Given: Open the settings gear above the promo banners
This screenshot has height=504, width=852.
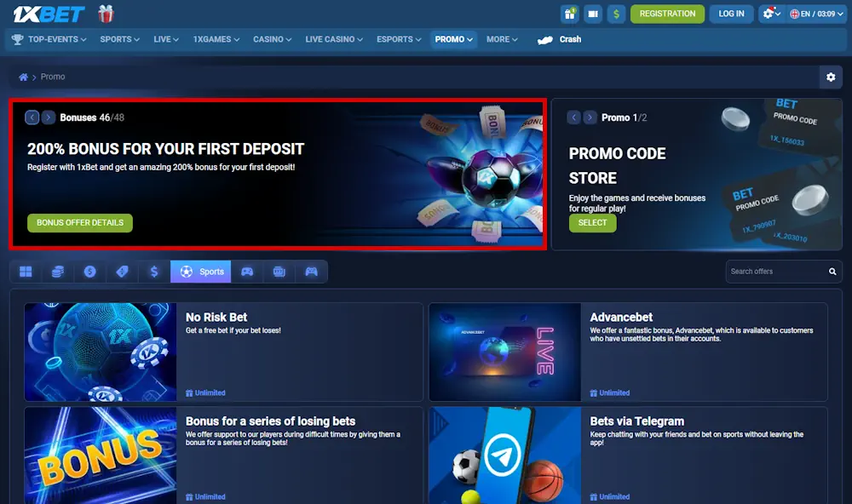Looking at the screenshot, I should [x=831, y=77].
